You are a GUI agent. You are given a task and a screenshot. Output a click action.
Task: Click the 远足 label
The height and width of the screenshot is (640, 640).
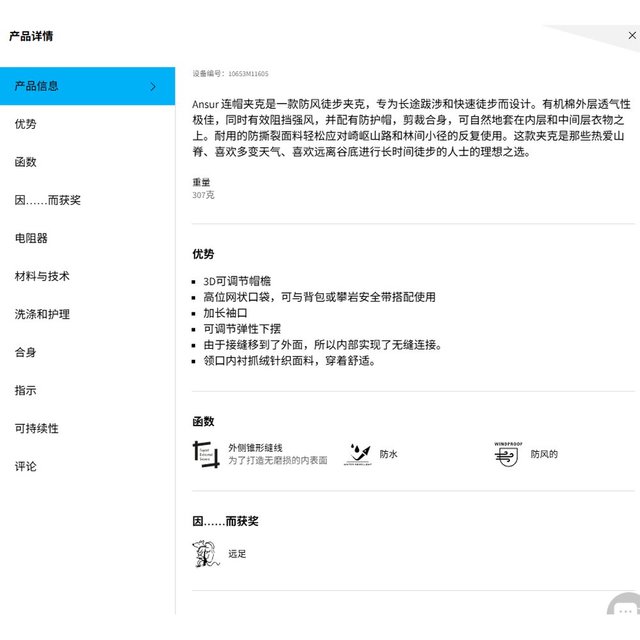[237, 554]
